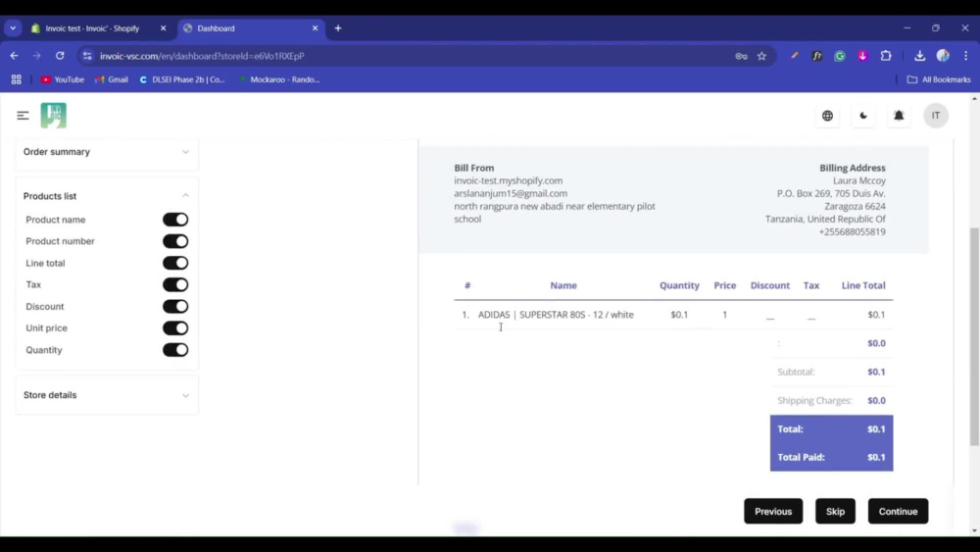Turn off the Tax switch
Viewport: 980px width, 552px height.
(175, 284)
